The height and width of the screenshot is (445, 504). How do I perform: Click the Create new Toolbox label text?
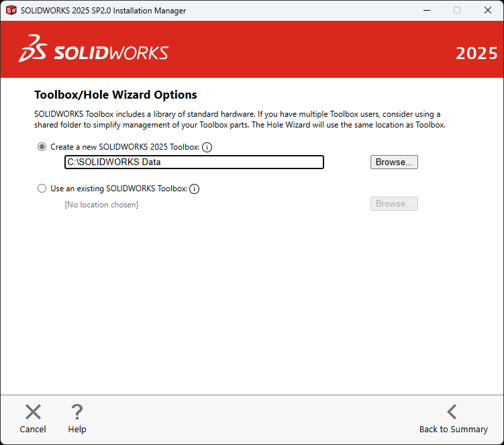click(x=125, y=147)
